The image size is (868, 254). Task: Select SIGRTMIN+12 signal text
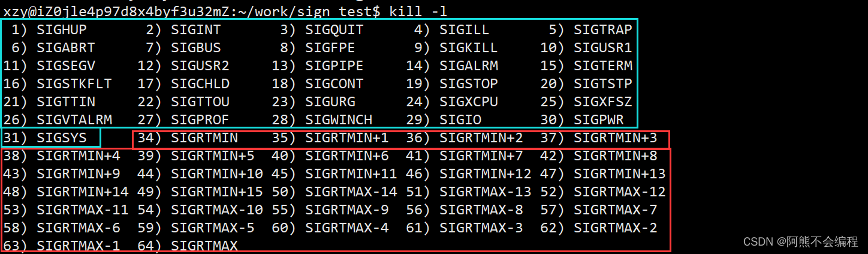point(486,174)
